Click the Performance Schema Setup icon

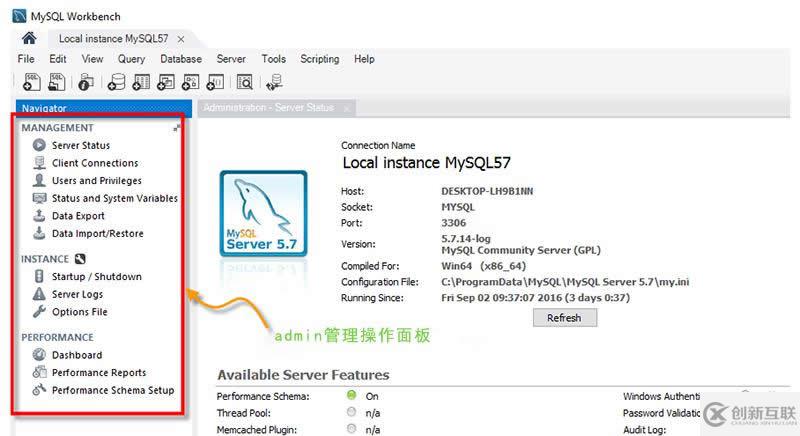pyautogui.click(x=39, y=390)
